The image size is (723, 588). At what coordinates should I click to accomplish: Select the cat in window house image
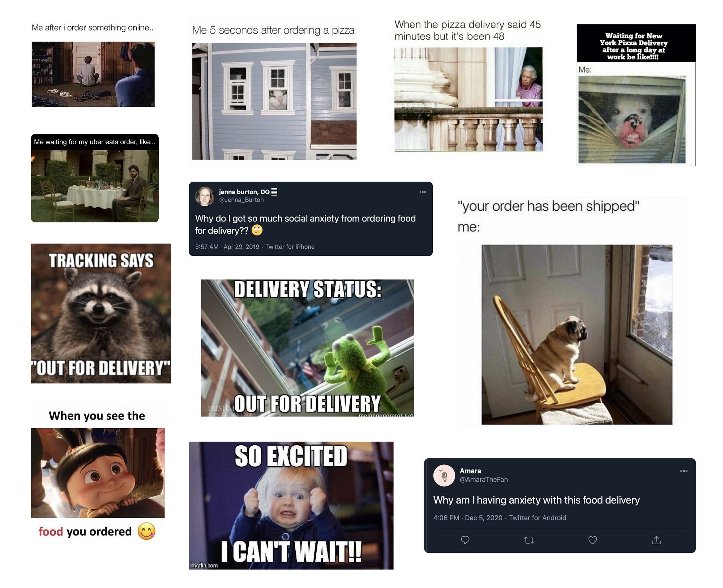[274, 101]
